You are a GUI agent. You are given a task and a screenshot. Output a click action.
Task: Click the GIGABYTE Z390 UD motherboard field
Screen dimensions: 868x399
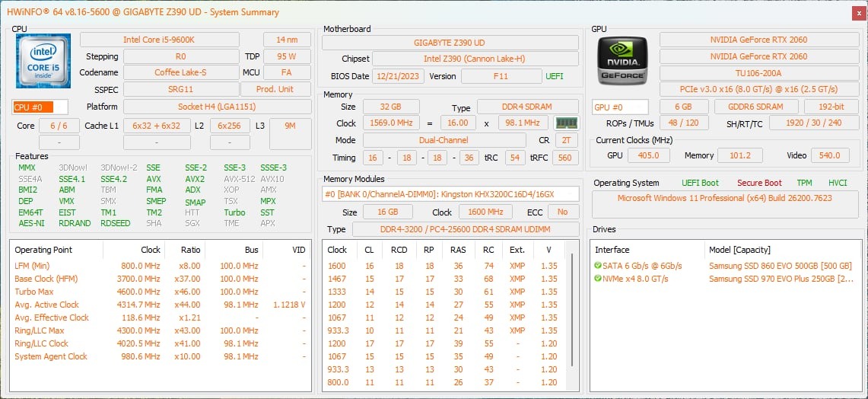point(450,43)
